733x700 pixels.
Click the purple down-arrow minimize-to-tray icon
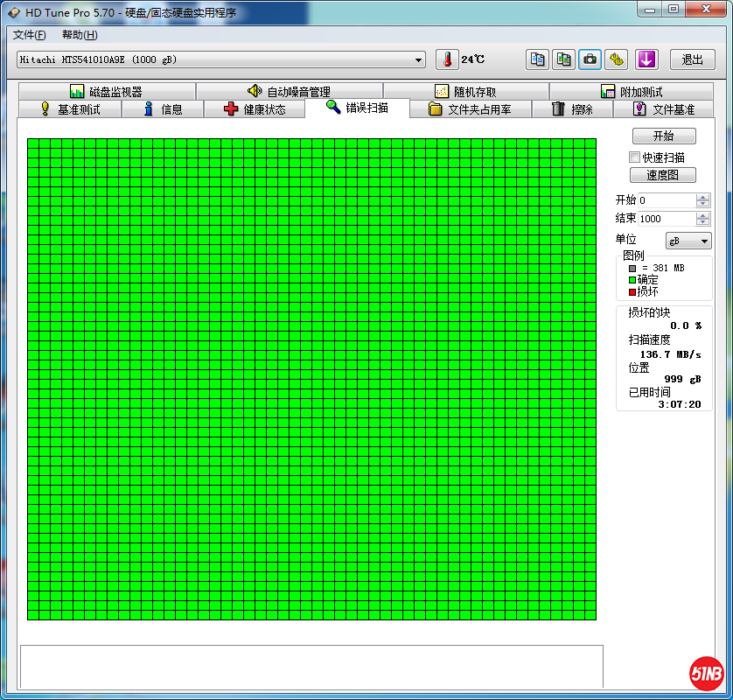point(646,59)
